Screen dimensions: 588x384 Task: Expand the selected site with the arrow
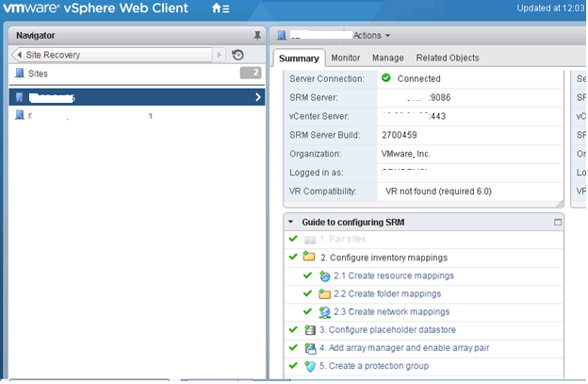pos(258,97)
